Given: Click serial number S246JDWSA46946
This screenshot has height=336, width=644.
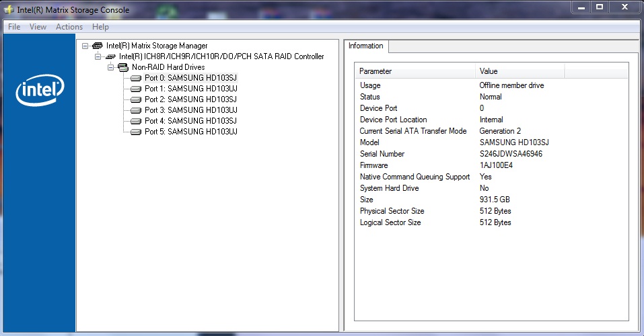Looking at the screenshot, I should (x=511, y=154).
